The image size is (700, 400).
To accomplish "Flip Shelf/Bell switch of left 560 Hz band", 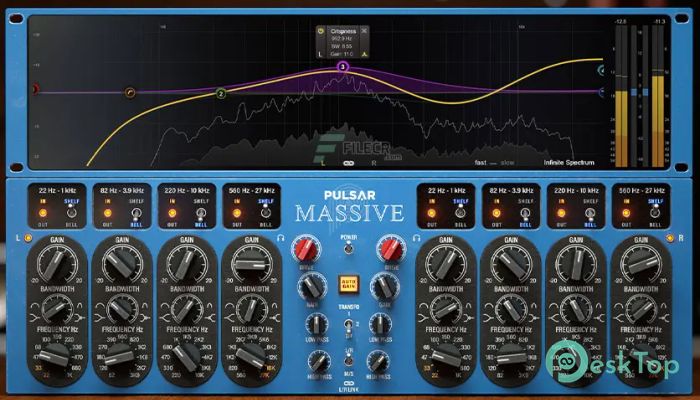I will [266, 213].
